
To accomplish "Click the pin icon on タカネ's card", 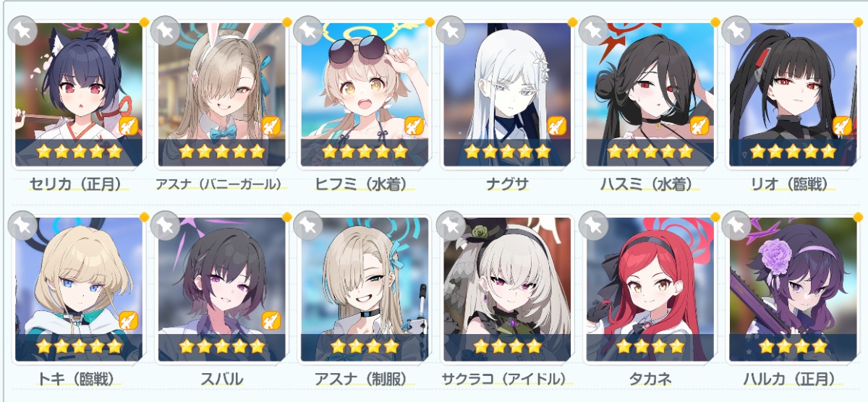I will 595,225.
